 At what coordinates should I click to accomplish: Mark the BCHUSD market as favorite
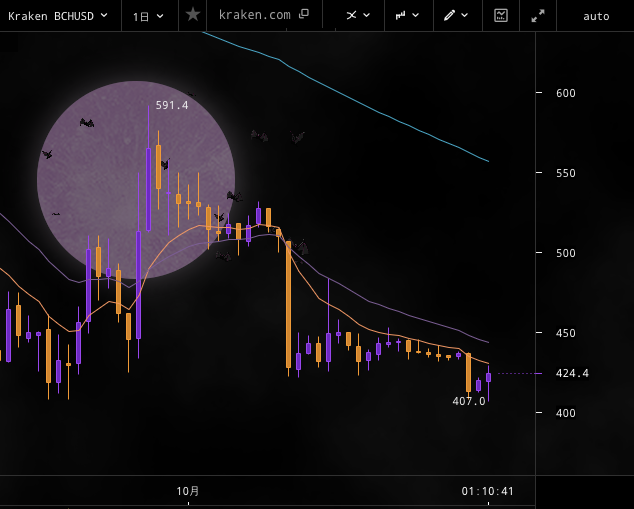point(192,15)
